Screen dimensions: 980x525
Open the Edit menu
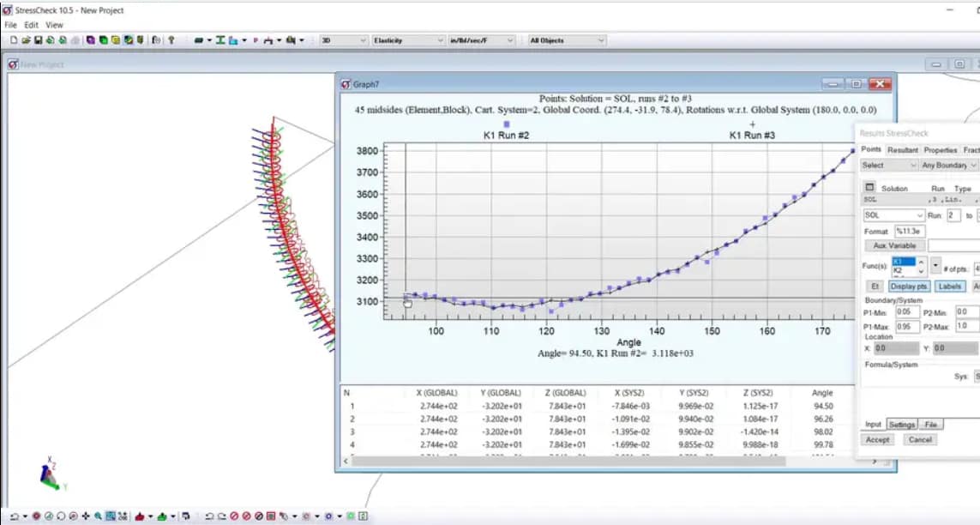click(x=30, y=24)
